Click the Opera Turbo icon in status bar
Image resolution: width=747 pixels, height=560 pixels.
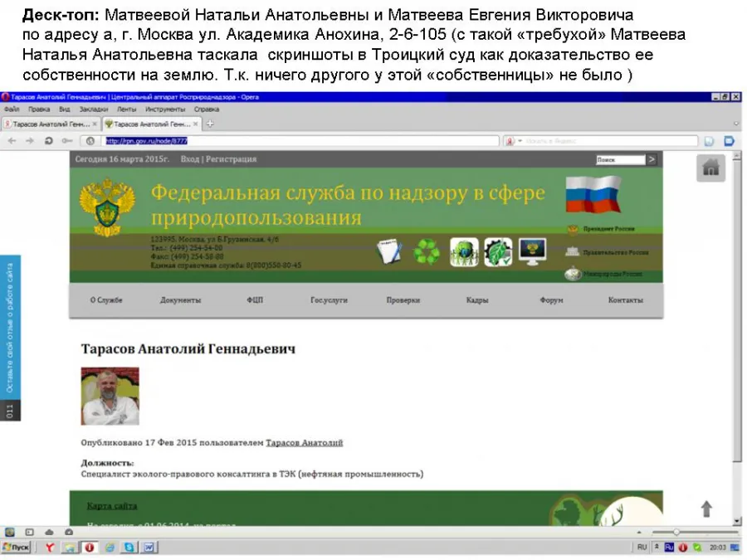tap(69, 532)
